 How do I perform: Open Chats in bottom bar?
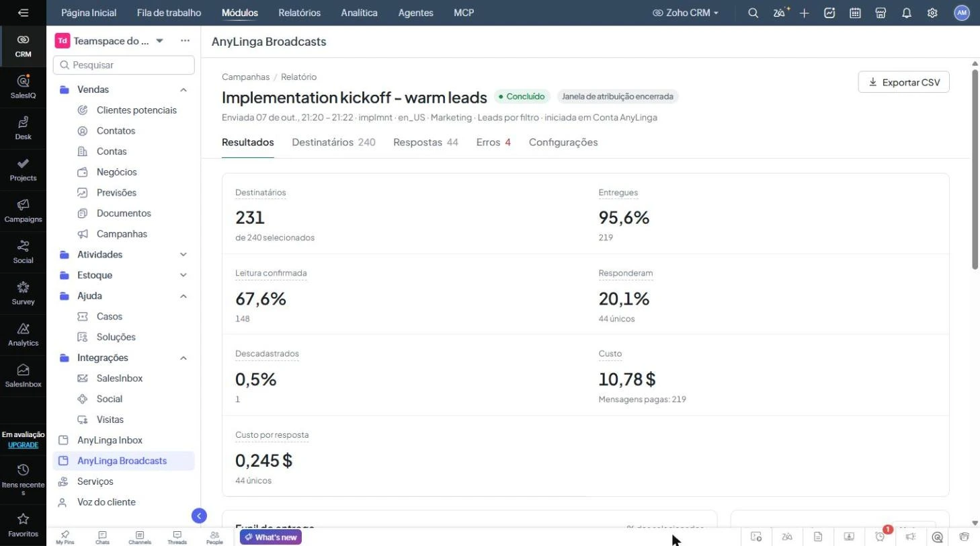(102, 537)
